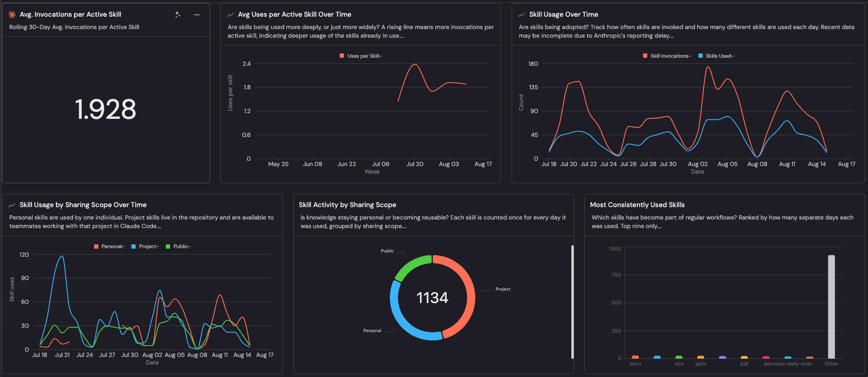Image resolution: width=868 pixels, height=377 pixels.
Task: Click the unlabeled brown bar in skills chart
Action: 810,357
